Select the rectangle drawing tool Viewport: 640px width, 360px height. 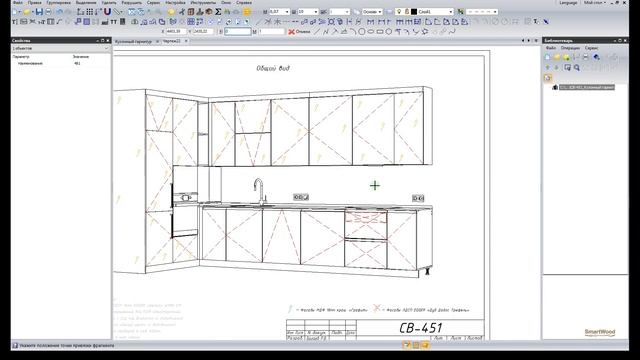(380, 31)
